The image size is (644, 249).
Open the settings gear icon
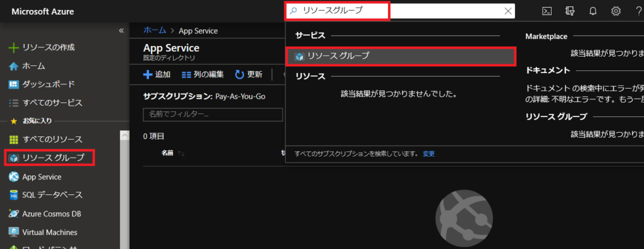tap(616, 11)
